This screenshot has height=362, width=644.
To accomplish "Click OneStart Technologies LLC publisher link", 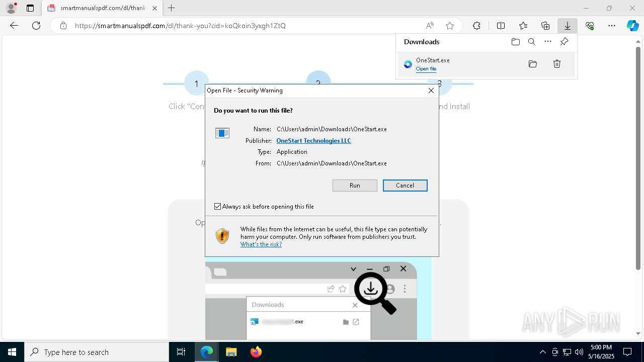I will (313, 141).
